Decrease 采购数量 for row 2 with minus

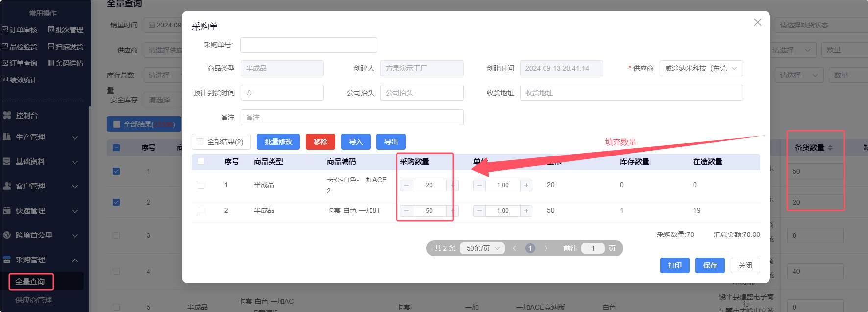click(x=406, y=211)
